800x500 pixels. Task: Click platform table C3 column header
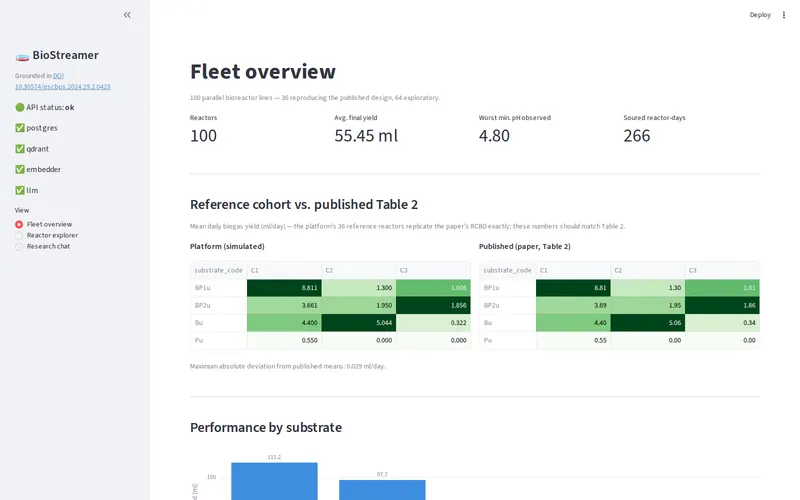433,270
